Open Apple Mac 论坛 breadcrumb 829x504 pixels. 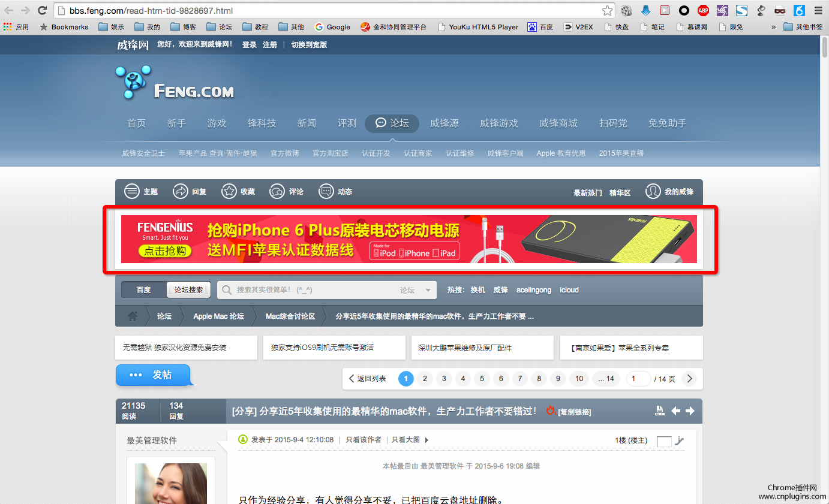(x=218, y=316)
